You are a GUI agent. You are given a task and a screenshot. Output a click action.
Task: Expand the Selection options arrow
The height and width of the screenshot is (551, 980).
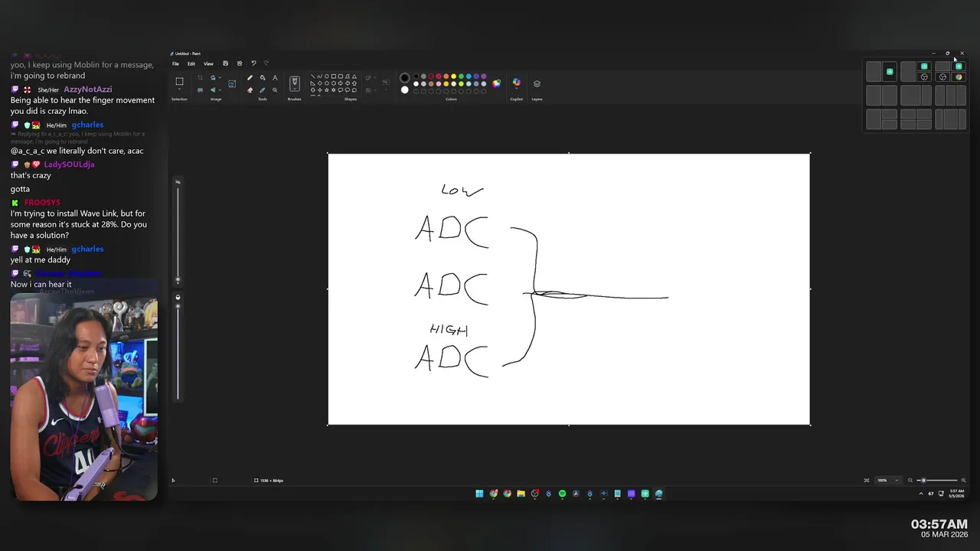pos(179,90)
